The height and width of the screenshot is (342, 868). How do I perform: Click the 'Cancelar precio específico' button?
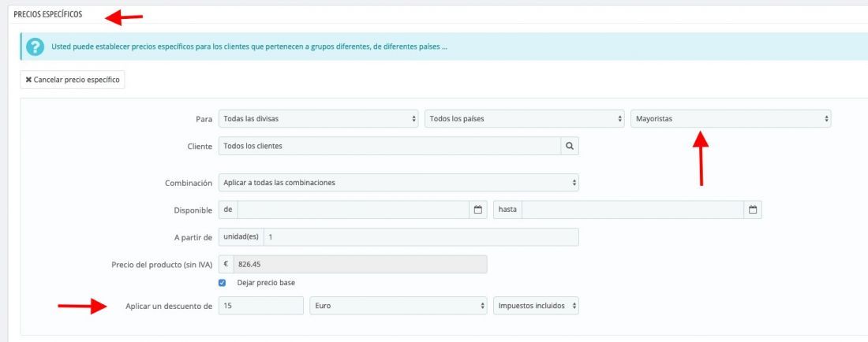[73, 80]
